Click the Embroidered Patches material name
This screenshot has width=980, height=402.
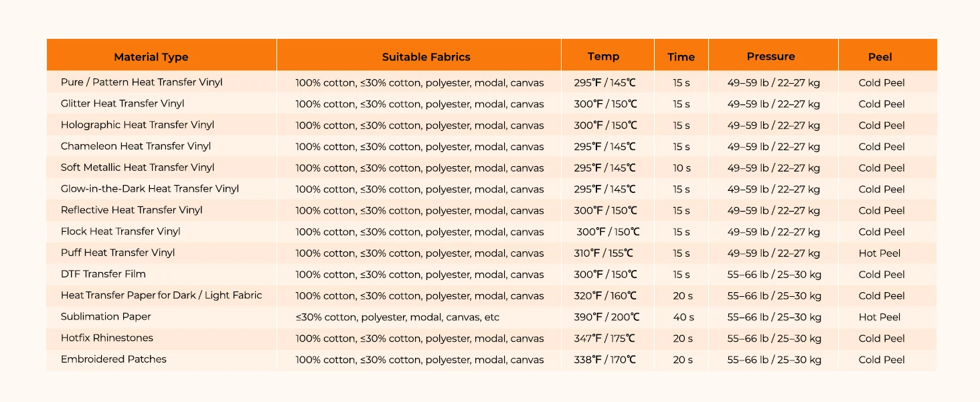[x=113, y=359]
